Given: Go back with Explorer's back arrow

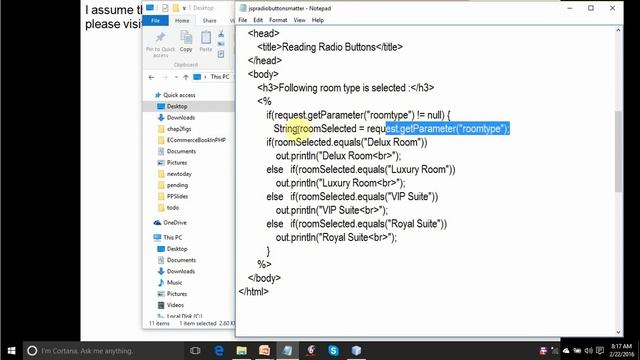Looking at the screenshot, I should click(151, 77).
